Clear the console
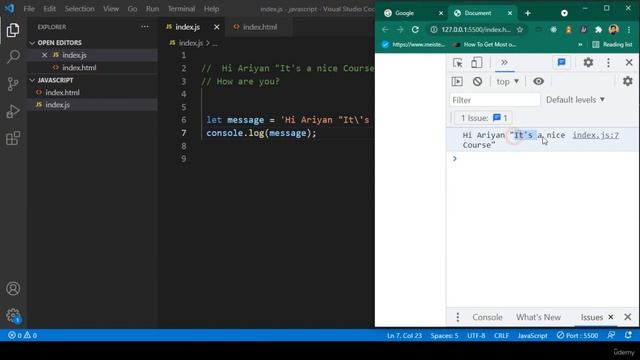Screen dimensions: 640x360 point(477,81)
